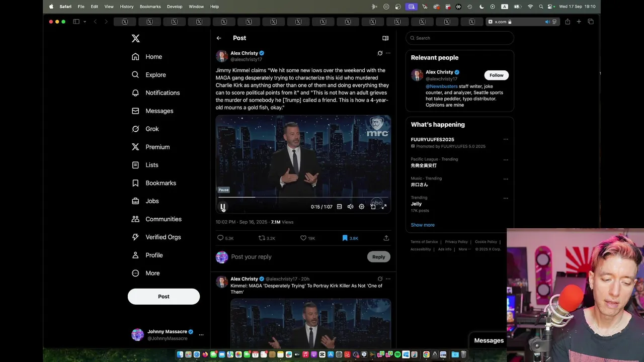Mute tab audio in address bar
644x362 pixels.
[x=547, y=22]
